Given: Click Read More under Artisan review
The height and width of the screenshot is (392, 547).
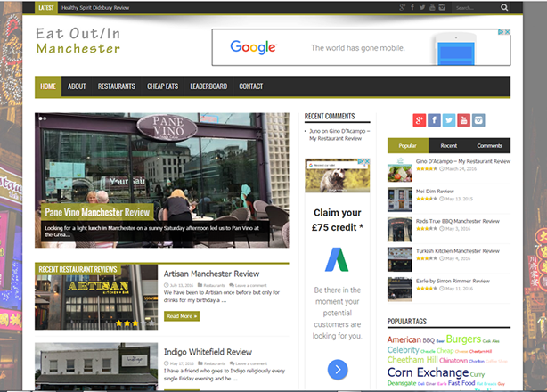Looking at the screenshot, I should (182, 316).
